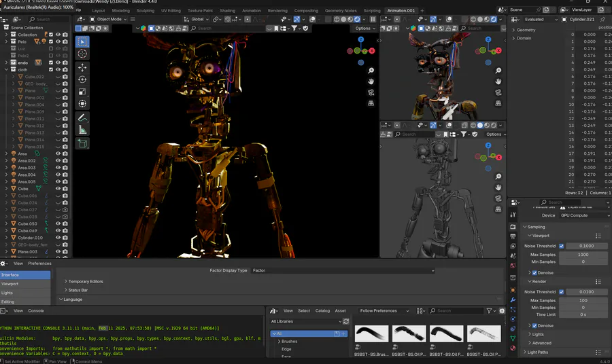Open the outliner filter funnel in main viewport header
612x364 pixels.
[294, 28]
